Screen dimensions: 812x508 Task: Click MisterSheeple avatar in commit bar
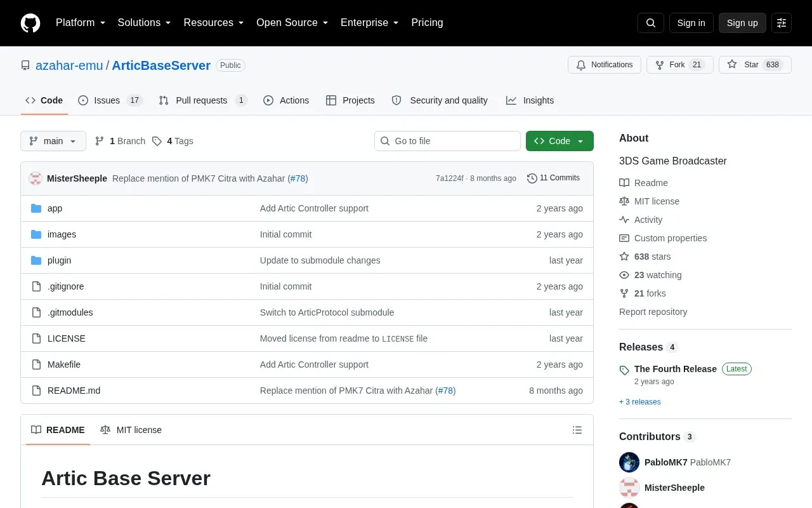point(36,178)
